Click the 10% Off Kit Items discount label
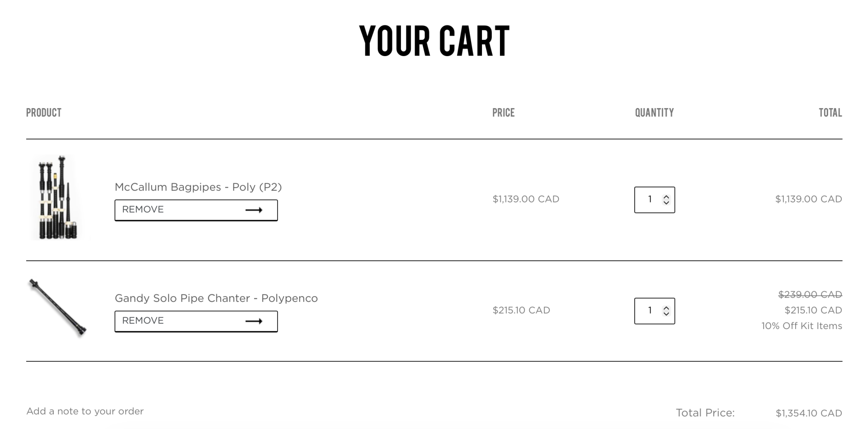 pyautogui.click(x=802, y=326)
